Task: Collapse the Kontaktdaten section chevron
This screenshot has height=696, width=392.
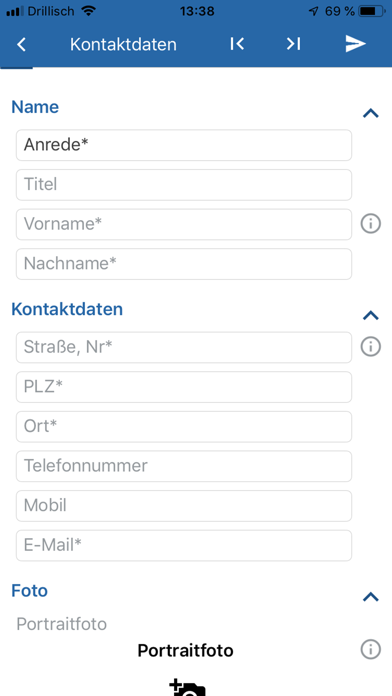Action: pos(371,316)
